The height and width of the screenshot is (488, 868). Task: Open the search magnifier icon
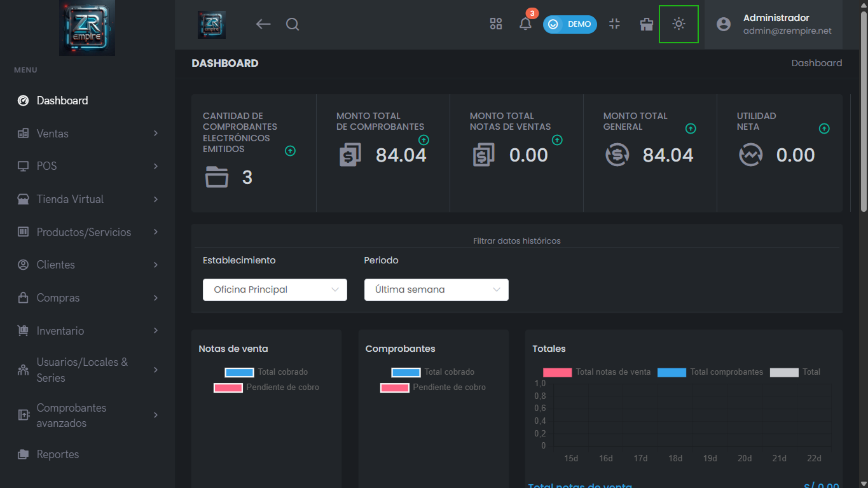293,24
